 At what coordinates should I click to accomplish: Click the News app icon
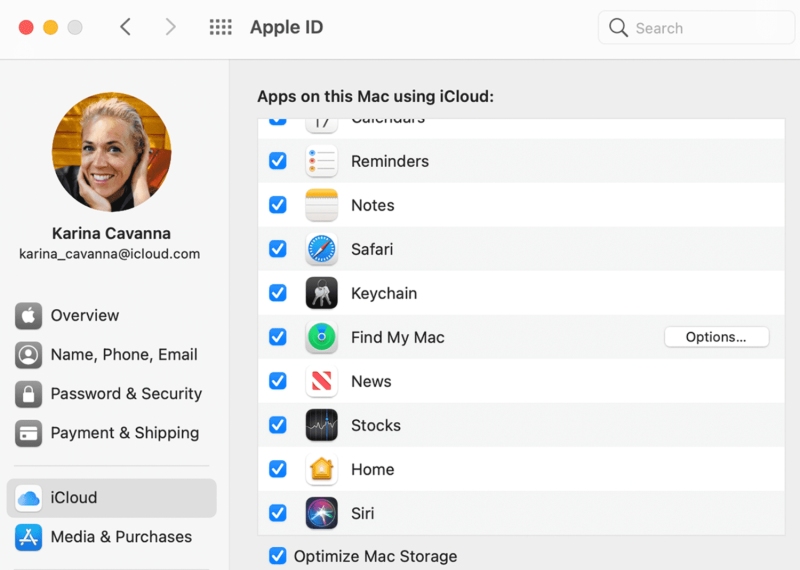point(321,381)
